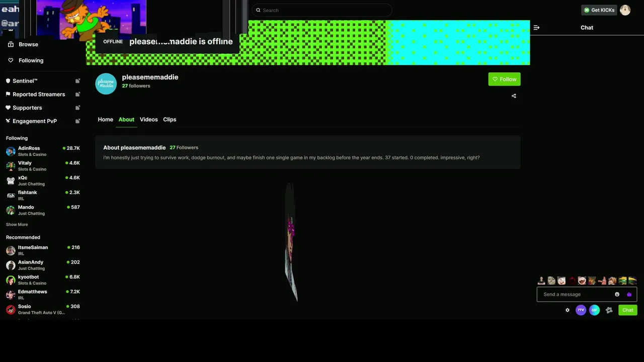Open kyootbot recommended channel
The image size is (644, 362).
(43, 280)
